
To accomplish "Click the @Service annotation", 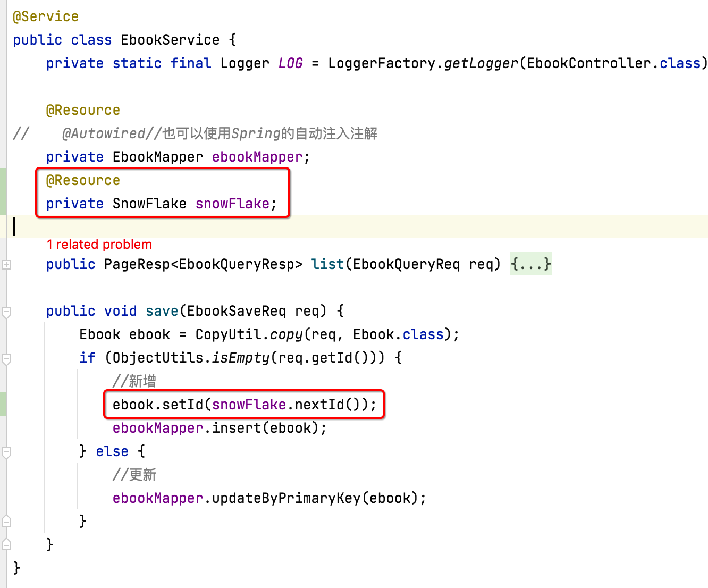I will [46, 16].
